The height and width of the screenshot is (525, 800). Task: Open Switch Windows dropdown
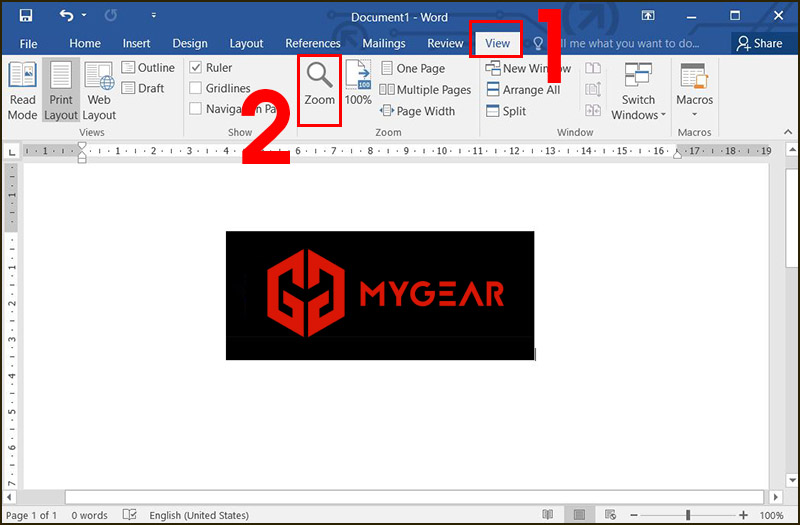click(x=638, y=91)
